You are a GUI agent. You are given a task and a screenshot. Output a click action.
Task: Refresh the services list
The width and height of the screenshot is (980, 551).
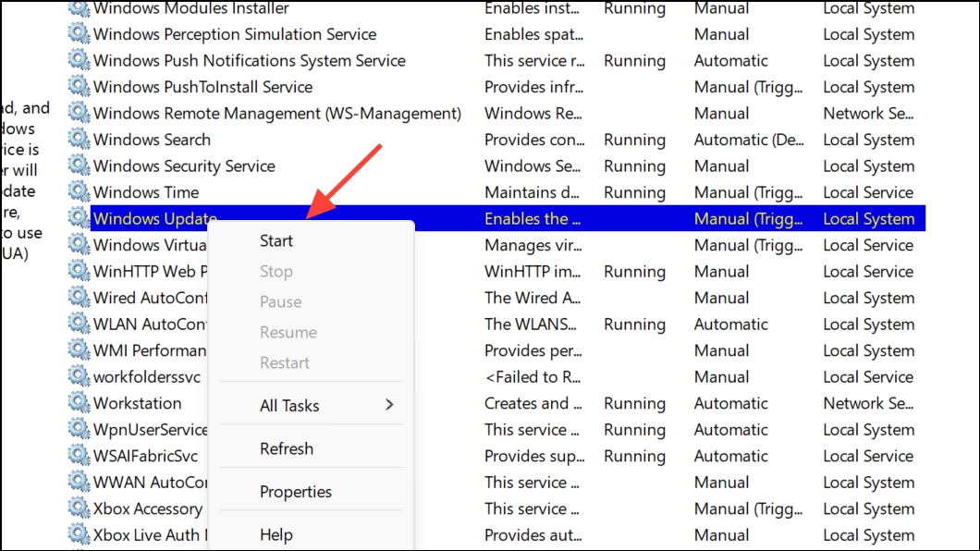pyautogui.click(x=287, y=447)
